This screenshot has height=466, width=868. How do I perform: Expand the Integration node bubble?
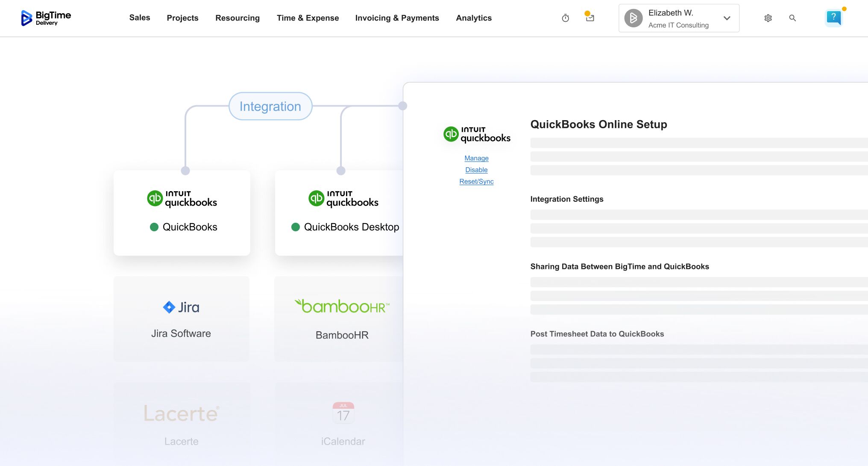click(x=270, y=106)
